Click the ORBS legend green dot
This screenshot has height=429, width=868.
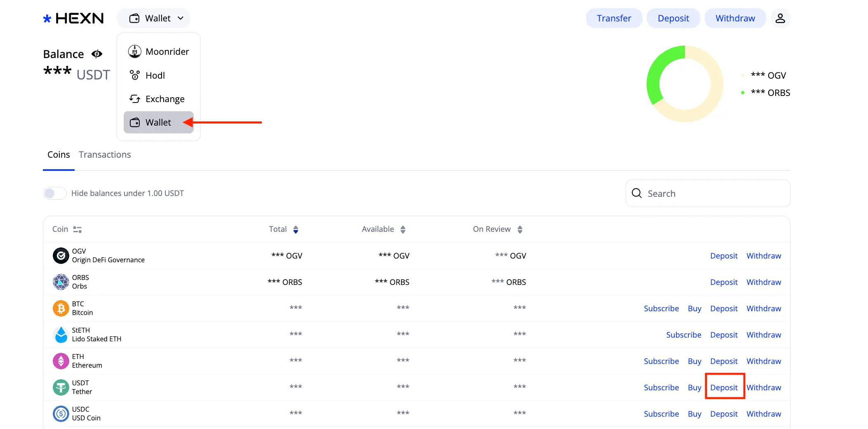[x=743, y=93]
